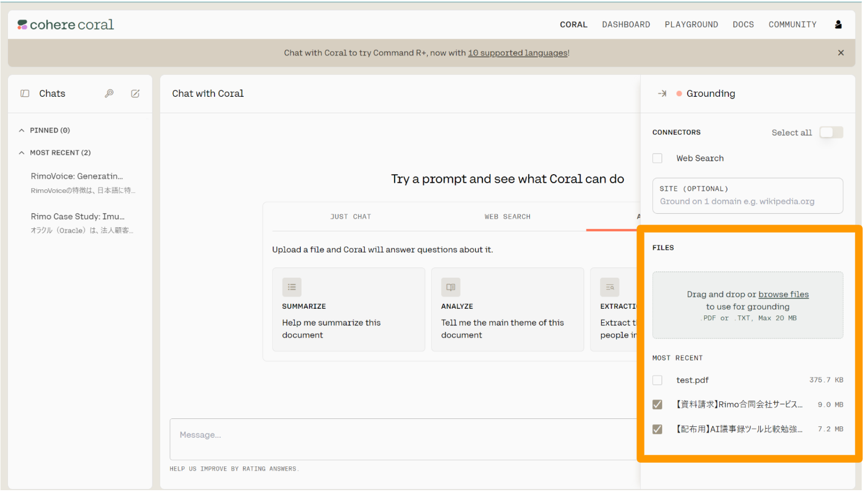Collapse the Pinned chats section

click(x=22, y=130)
